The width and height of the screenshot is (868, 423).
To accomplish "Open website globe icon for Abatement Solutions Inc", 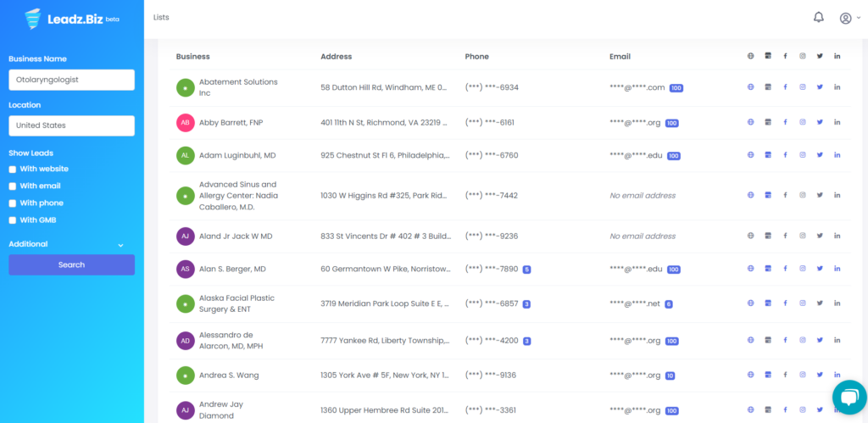I will point(751,87).
